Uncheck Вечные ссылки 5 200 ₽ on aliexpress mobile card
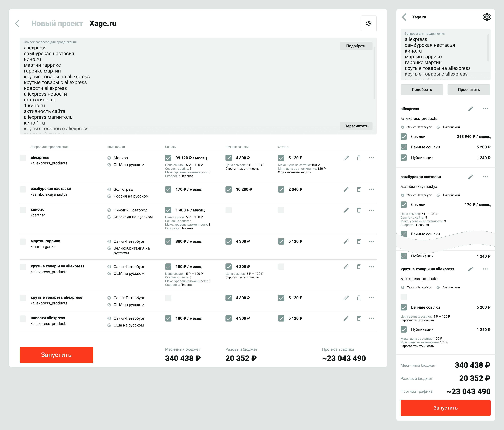This screenshot has height=430, width=504. tap(404, 147)
